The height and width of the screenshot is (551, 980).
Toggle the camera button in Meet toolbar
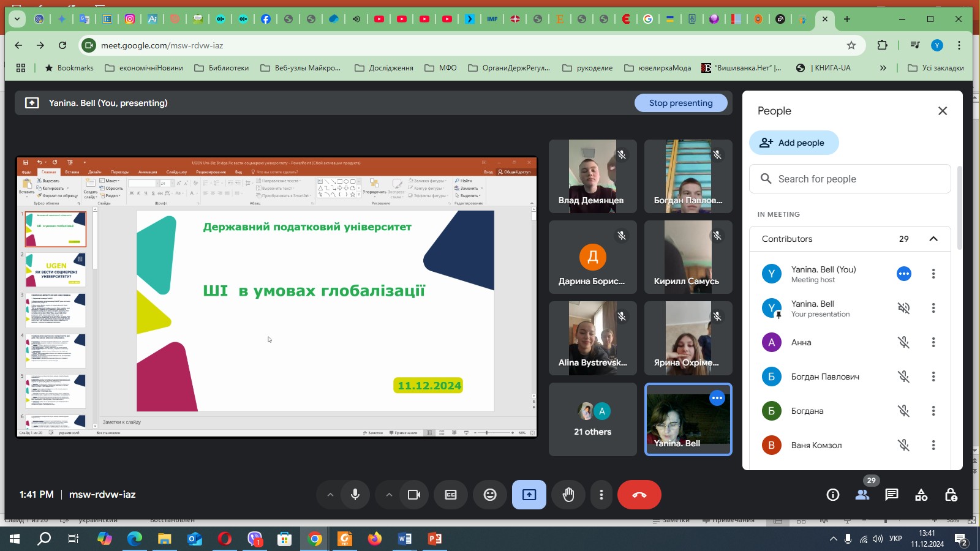pos(414,495)
